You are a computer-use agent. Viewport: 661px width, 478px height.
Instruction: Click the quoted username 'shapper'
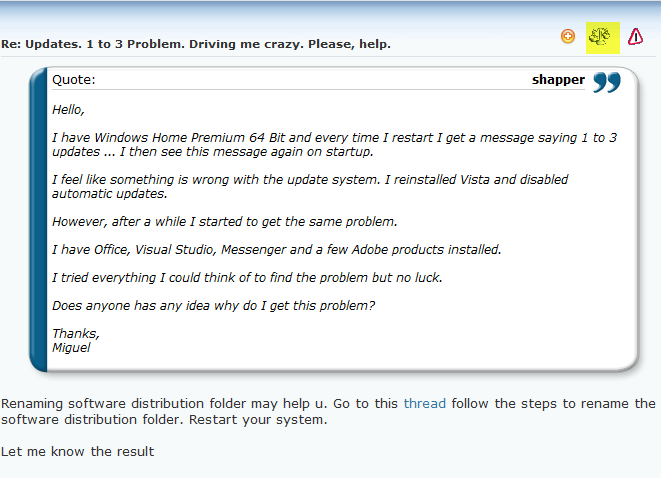(558, 80)
